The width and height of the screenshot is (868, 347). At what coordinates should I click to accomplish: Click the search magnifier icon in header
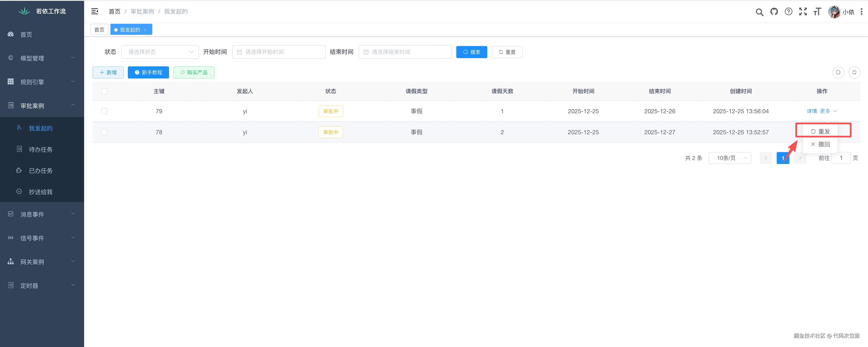click(x=759, y=12)
